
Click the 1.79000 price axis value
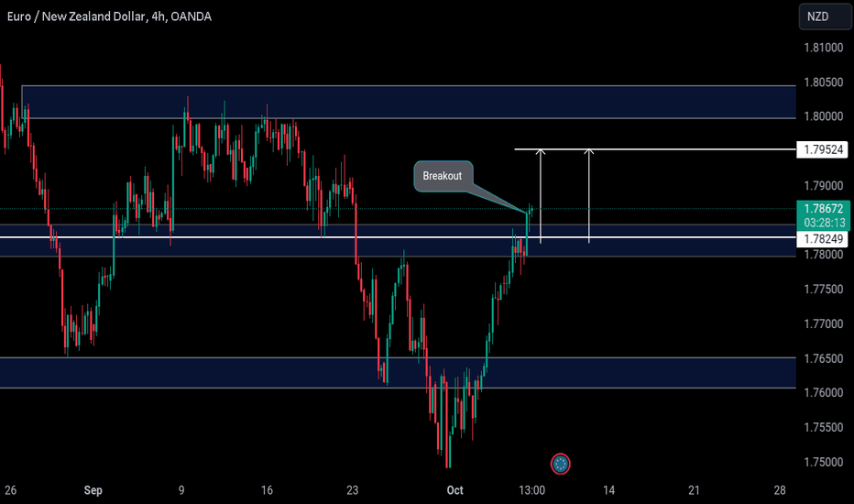click(x=823, y=186)
